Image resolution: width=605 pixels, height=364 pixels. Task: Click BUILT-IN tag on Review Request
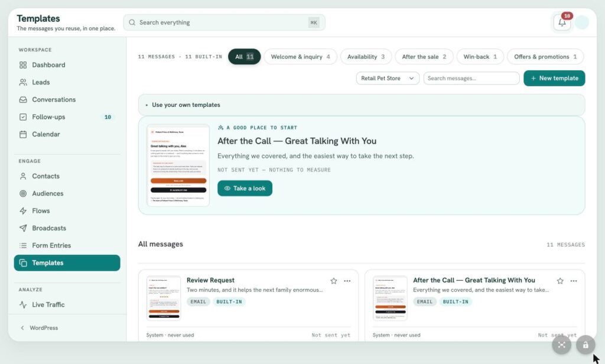tap(229, 302)
